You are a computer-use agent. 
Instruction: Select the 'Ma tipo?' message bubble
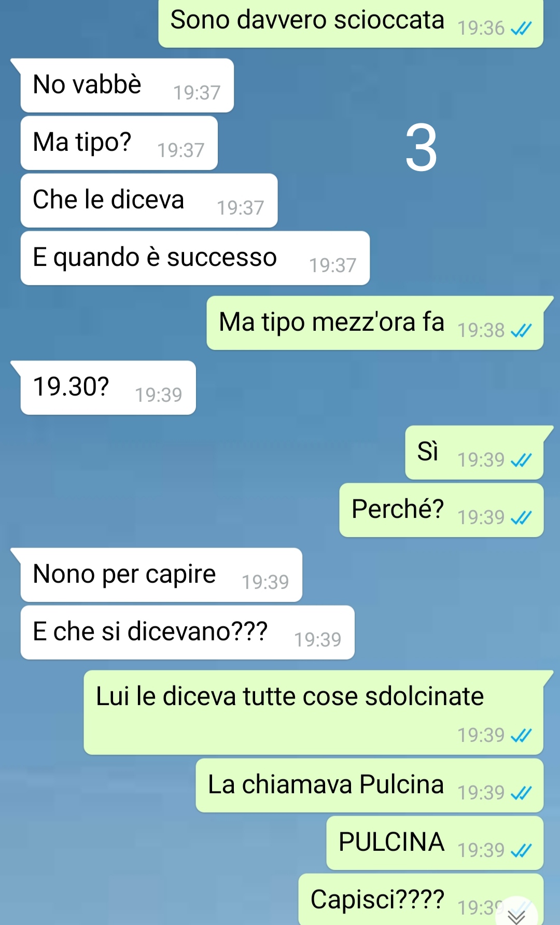(x=119, y=143)
